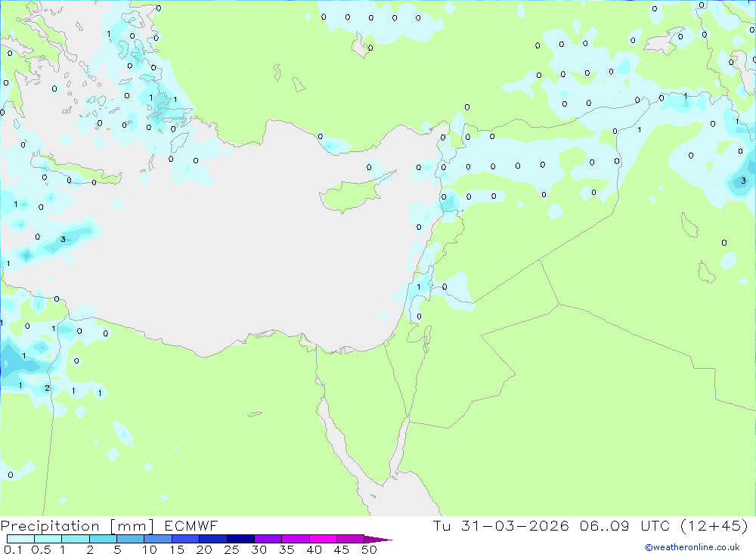Click the '0.5' legend scale label
The width and height of the screenshot is (756, 554).
(x=41, y=549)
